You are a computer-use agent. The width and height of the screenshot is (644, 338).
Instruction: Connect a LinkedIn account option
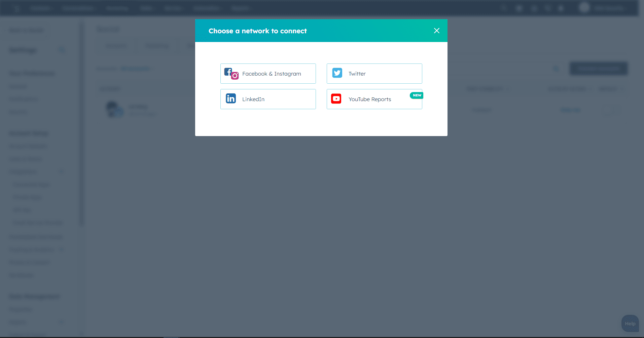268,99
